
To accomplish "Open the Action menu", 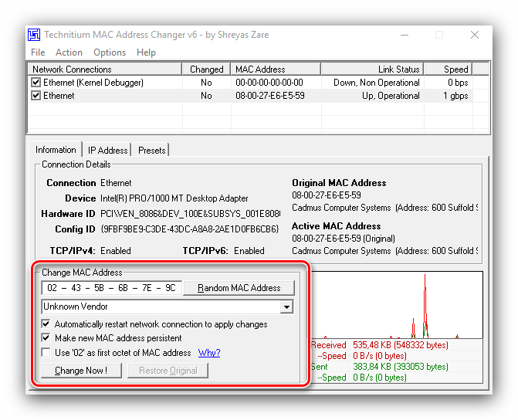I will (69, 52).
